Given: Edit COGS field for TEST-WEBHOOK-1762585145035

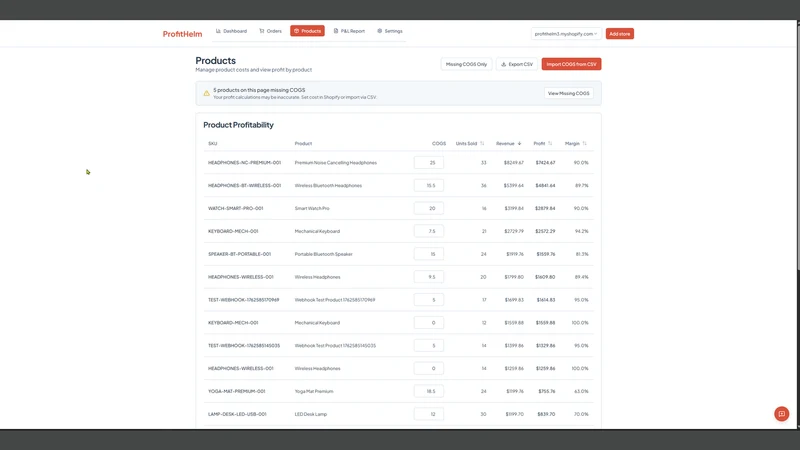Looking at the screenshot, I should coord(429,345).
